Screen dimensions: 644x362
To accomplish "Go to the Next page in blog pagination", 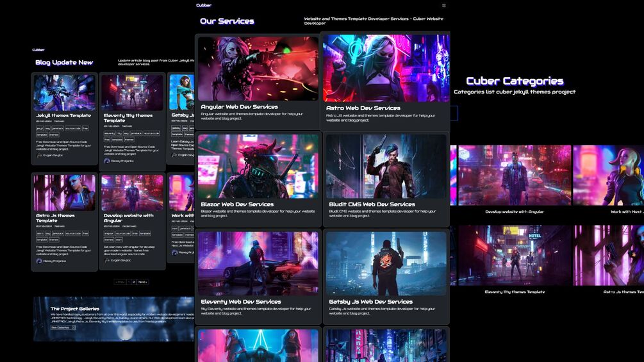I will tap(142, 282).
